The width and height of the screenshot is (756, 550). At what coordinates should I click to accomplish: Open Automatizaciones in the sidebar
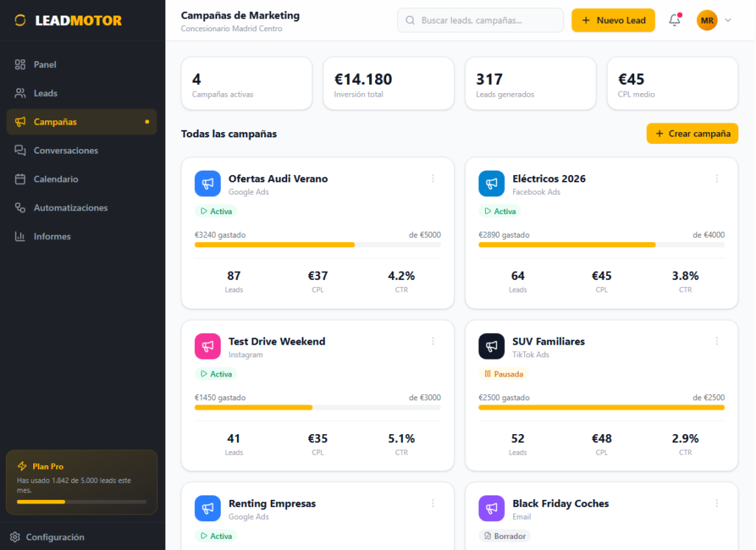pyautogui.click(x=81, y=207)
